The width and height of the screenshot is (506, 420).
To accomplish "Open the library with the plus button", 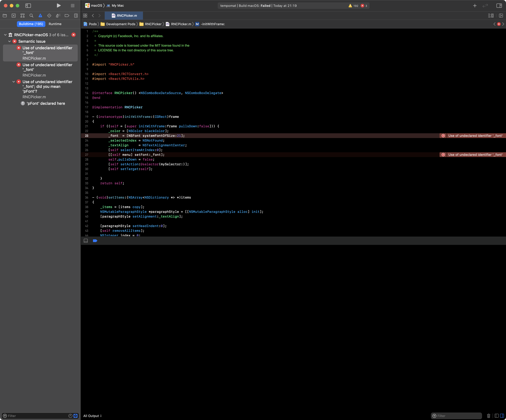I will [x=475, y=5].
